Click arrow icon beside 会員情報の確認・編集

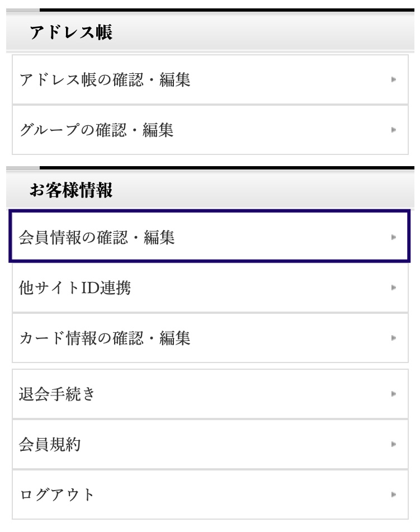pos(394,237)
